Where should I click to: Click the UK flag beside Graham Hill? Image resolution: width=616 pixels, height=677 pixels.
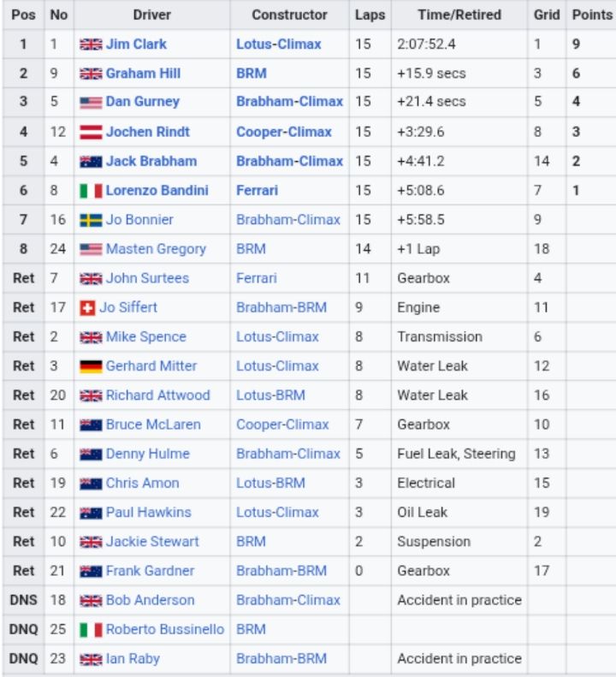click(x=91, y=74)
